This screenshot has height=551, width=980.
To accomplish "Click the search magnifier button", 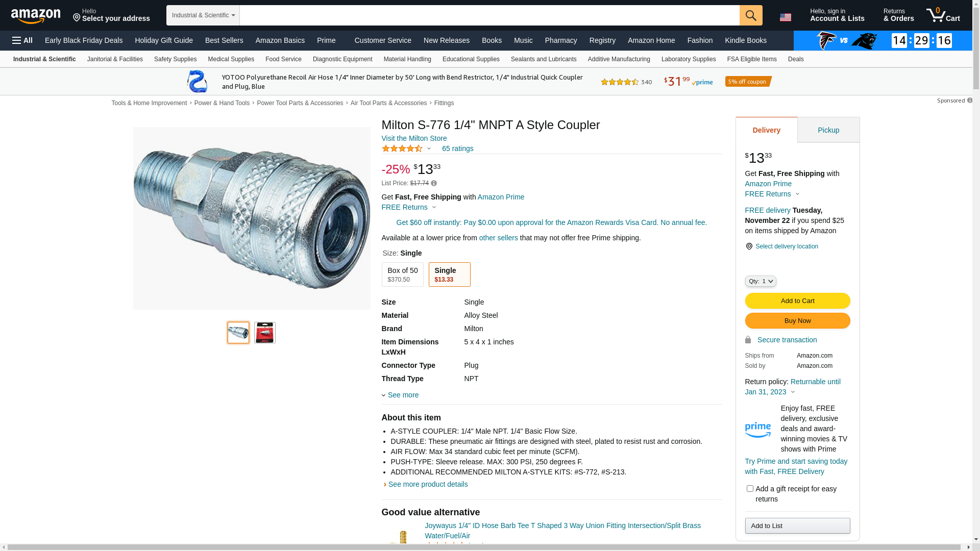I will [750, 15].
